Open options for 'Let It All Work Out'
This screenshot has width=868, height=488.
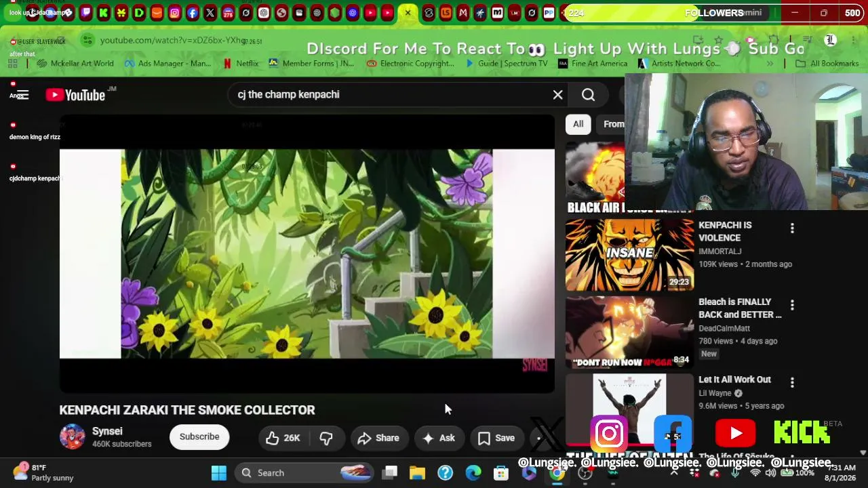[x=792, y=383]
